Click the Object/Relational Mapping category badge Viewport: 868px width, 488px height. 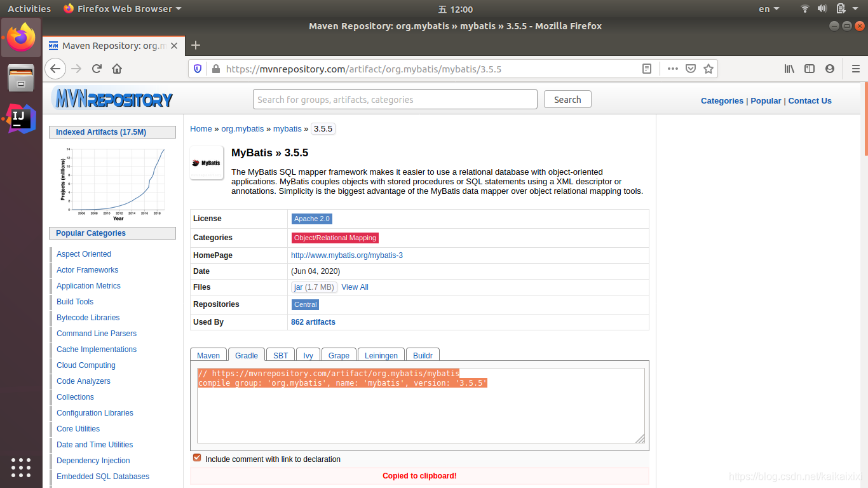click(x=335, y=238)
